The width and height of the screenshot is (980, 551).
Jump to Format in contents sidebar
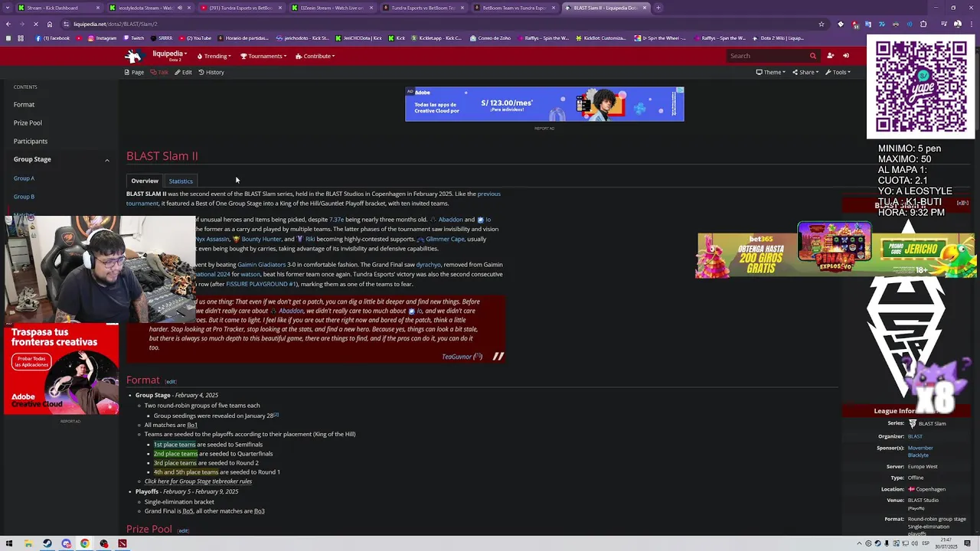tap(24, 105)
